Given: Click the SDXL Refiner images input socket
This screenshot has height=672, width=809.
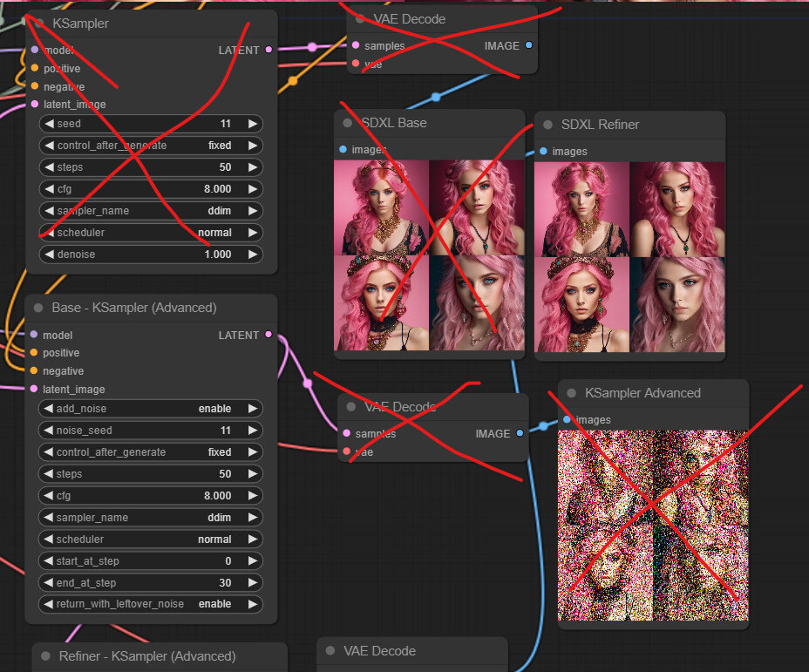Looking at the screenshot, I should (x=543, y=151).
